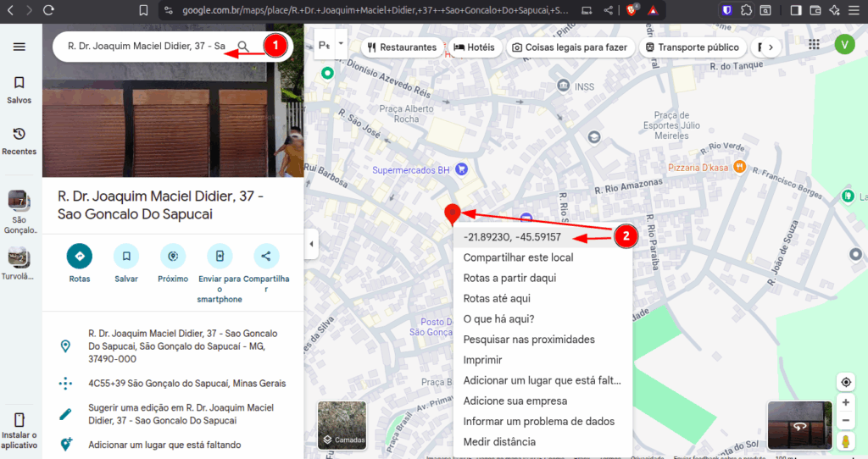Screen dimensions: 868x459
Task: Copy coordinates -21.89230, -45.59157
Action: coord(542,237)
